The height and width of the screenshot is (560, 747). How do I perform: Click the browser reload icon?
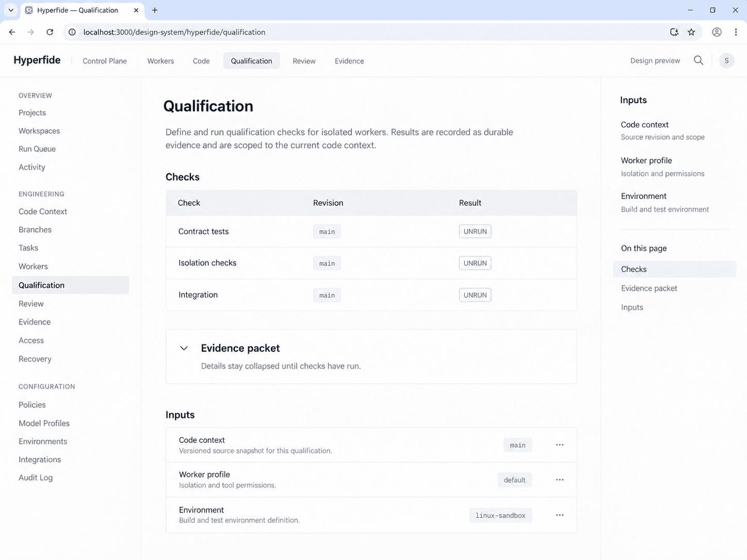coord(50,32)
